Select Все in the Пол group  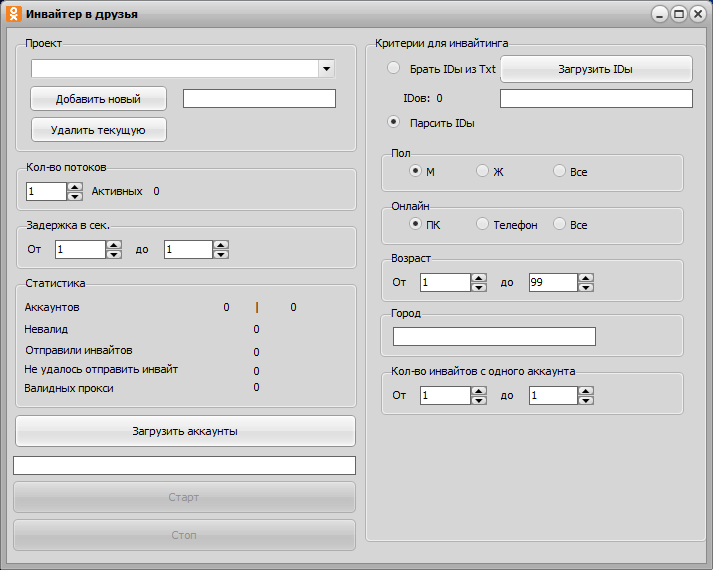click(x=559, y=171)
